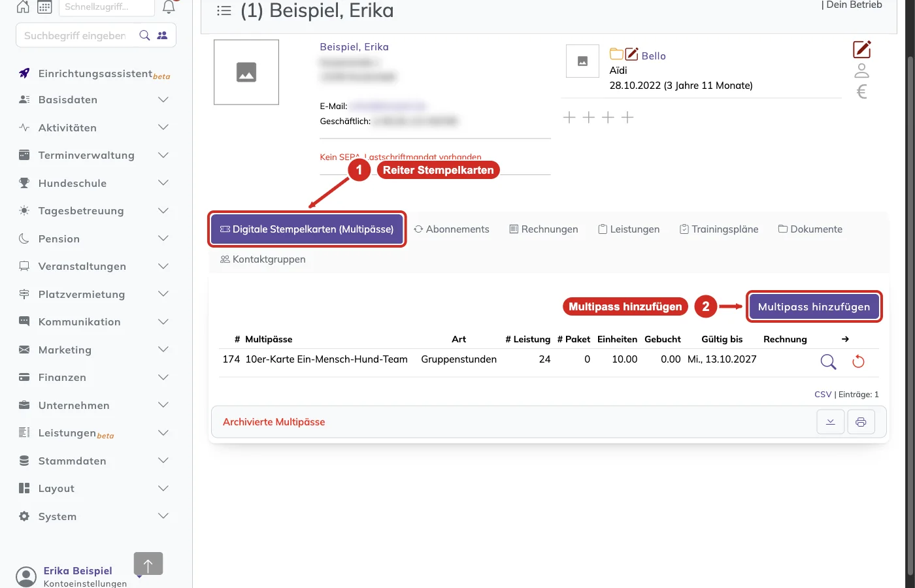Expand Archivierte Multipässe with download arrow
This screenshot has width=915, height=588.
click(x=831, y=422)
